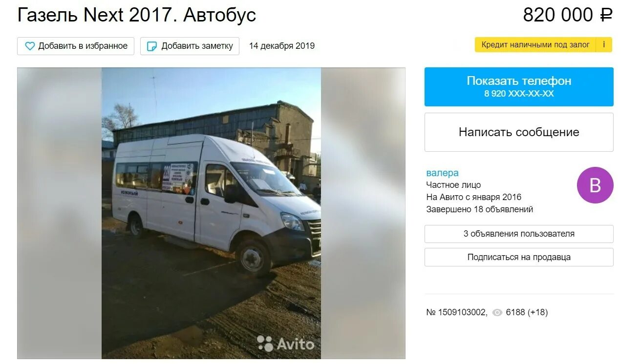640x364 pixels.
Task: Click the eye views icon
Action: (x=497, y=313)
